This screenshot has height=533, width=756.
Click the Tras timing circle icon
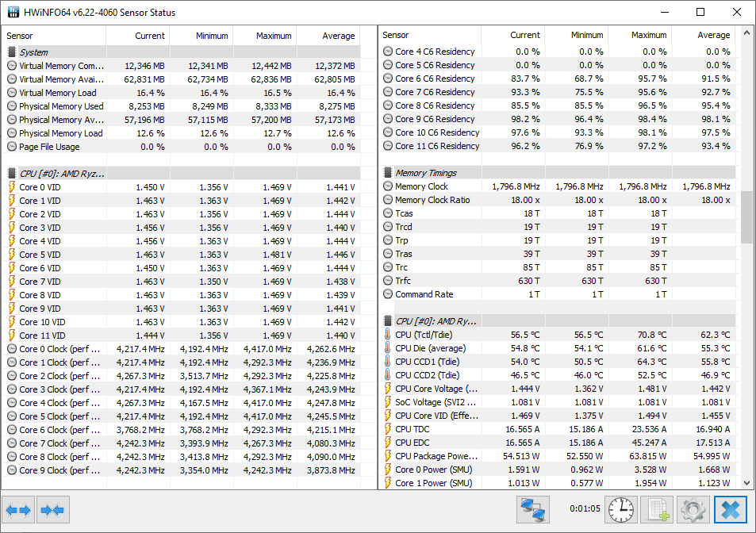click(x=388, y=254)
